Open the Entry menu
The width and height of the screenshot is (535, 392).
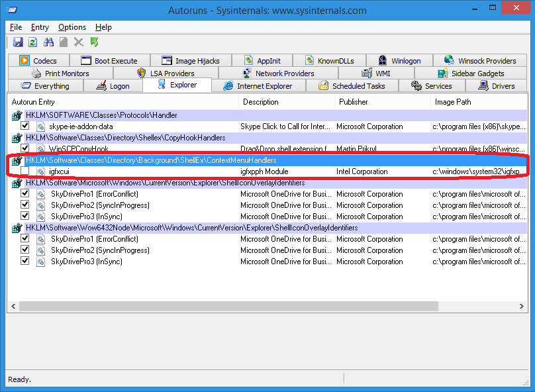click(x=40, y=27)
